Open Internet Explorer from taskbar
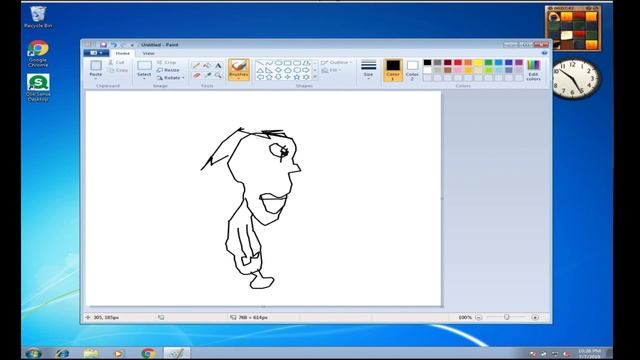 point(62,353)
